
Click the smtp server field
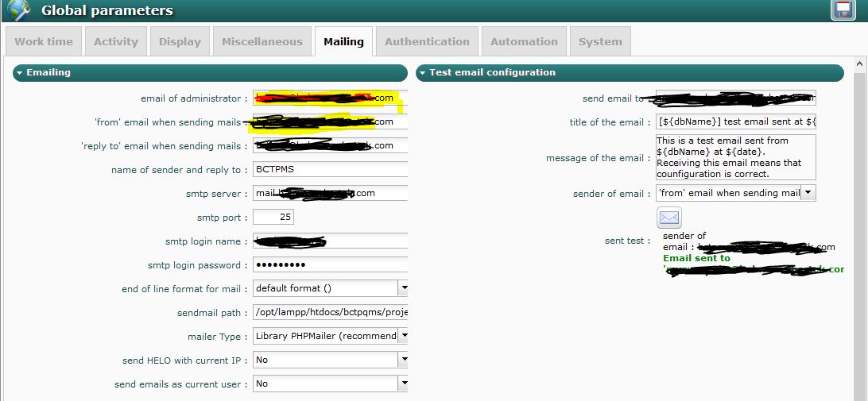331,193
